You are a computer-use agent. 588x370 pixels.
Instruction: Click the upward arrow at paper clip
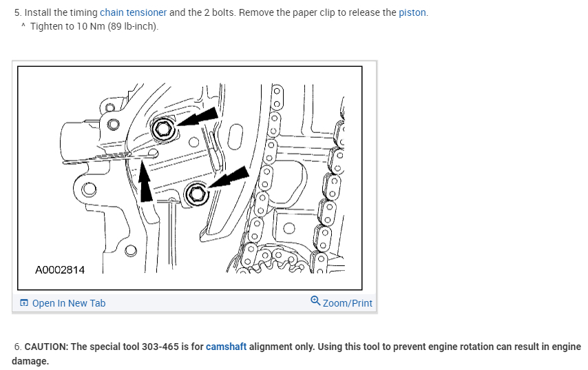pos(145,182)
